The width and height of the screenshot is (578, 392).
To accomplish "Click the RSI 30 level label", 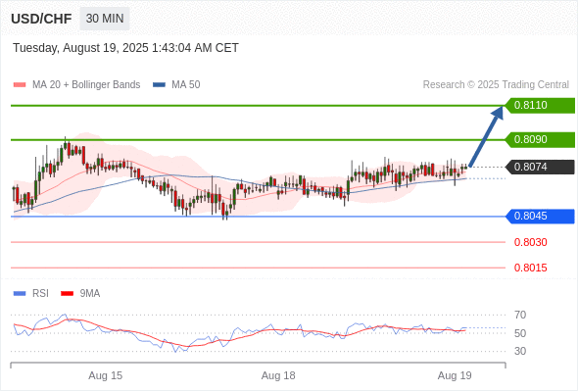I will [520, 351].
